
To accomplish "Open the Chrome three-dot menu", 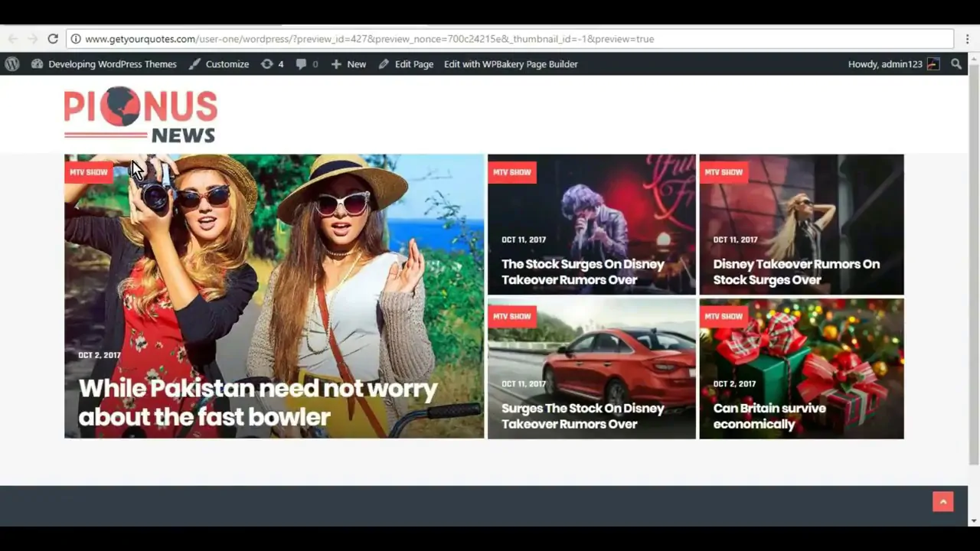I will 968,39.
